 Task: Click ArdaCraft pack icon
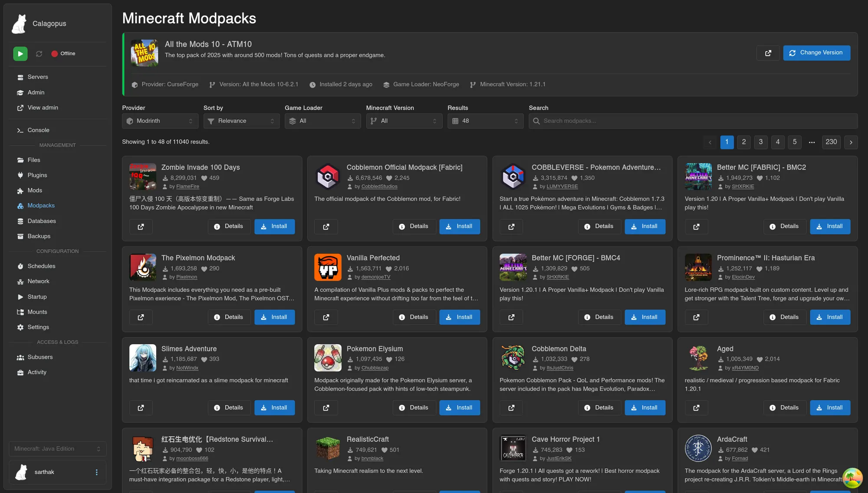click(x=698, y=449)
